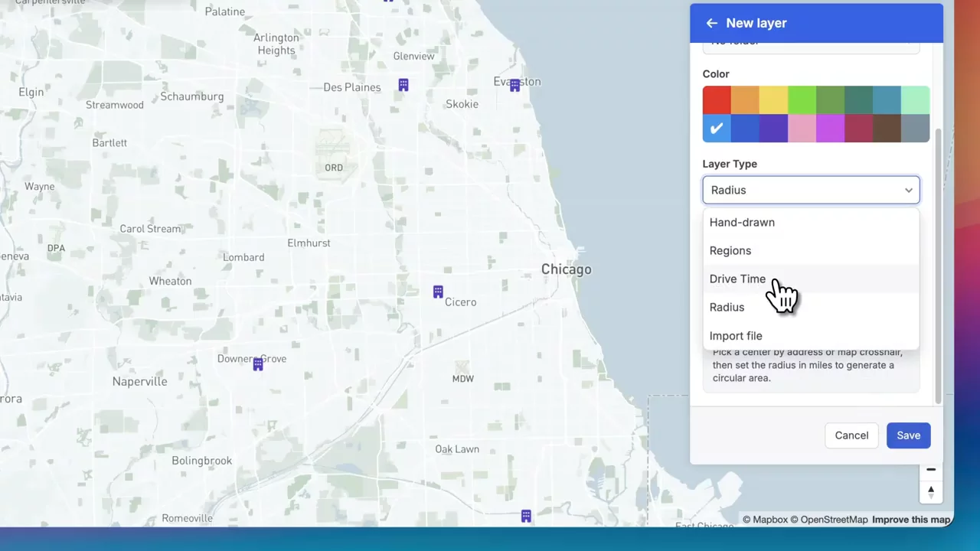Pick the mint green color swatch
Screen dimensions: 980x551
(916, 100)
